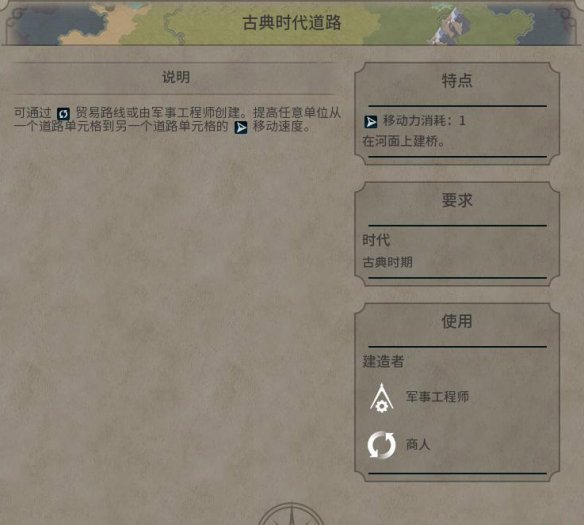This screenshot has width=584, height=525.
Task: Click the trade route icon in description
Action: coord(63,114)
